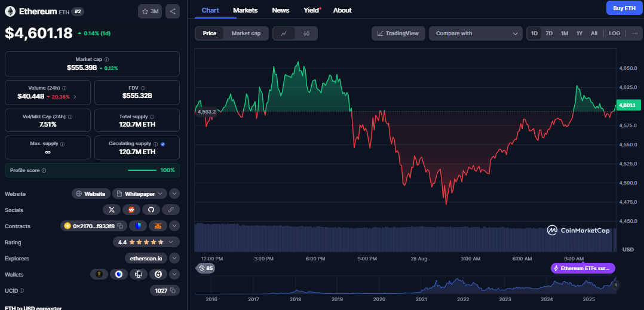
Task: Open the TradingView chart button
Action: coord(398,33)
